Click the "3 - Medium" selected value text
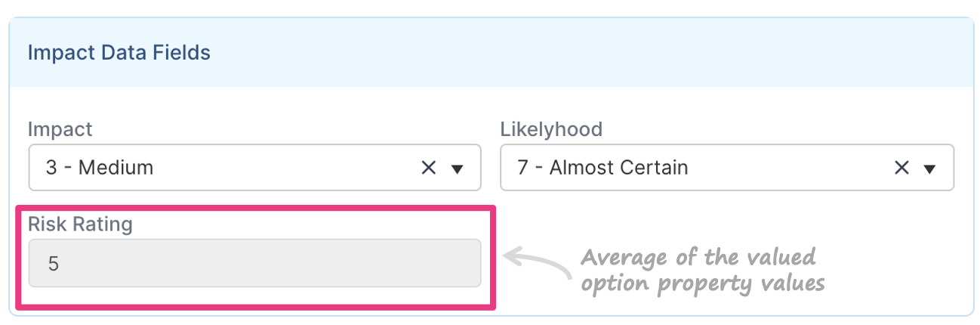The height and width of the screenshot is (325, 980). point(100,168)
